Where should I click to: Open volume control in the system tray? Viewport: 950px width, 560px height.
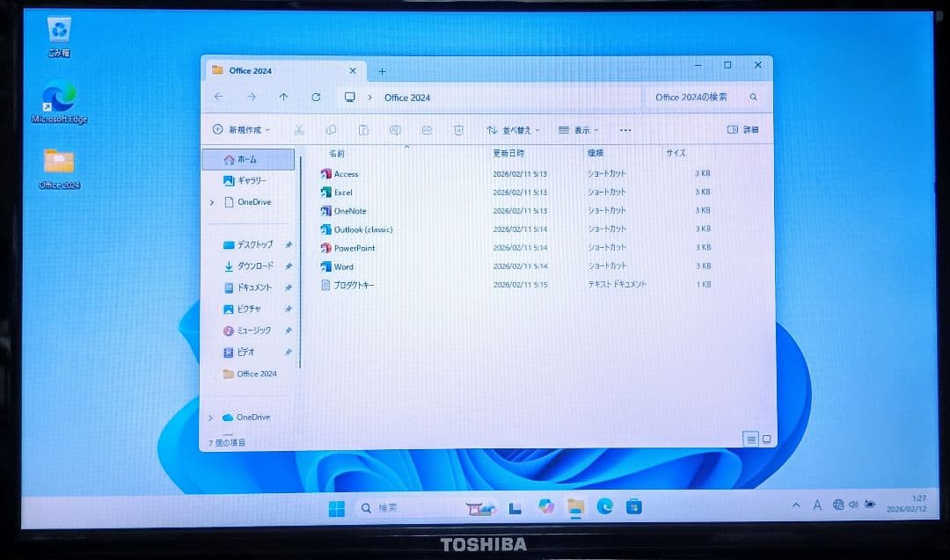pos(853,505)
